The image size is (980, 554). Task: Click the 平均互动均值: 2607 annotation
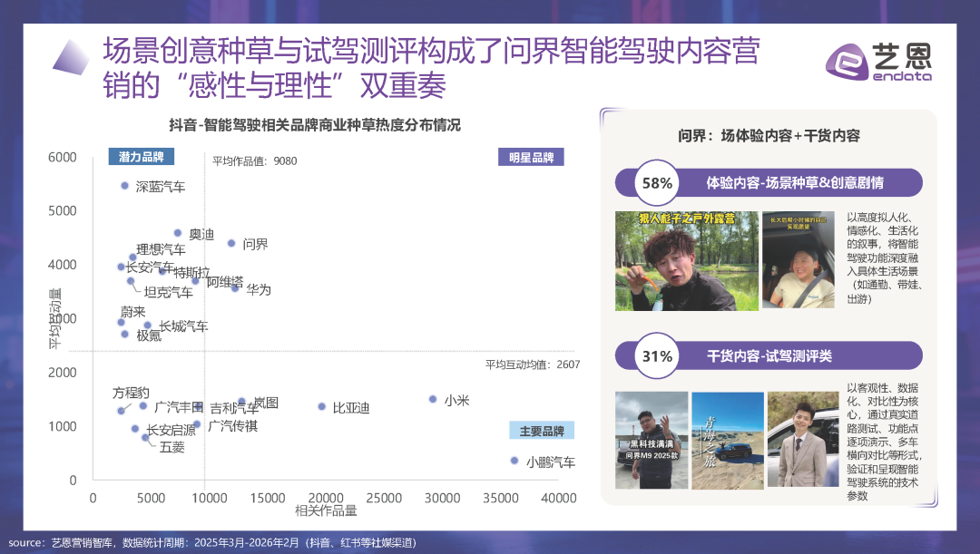(x=533, y=364)
